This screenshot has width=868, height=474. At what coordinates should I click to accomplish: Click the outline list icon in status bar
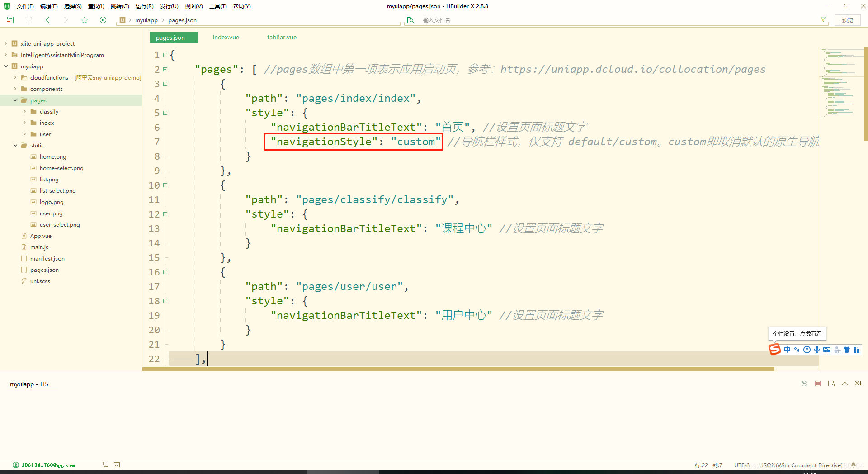tap(105, 465)
